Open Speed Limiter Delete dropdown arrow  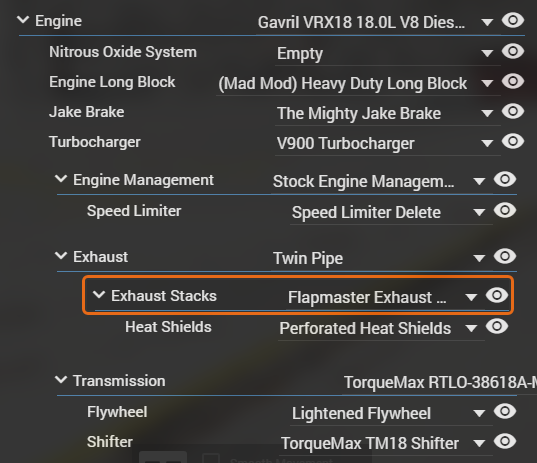click(479, 213)
